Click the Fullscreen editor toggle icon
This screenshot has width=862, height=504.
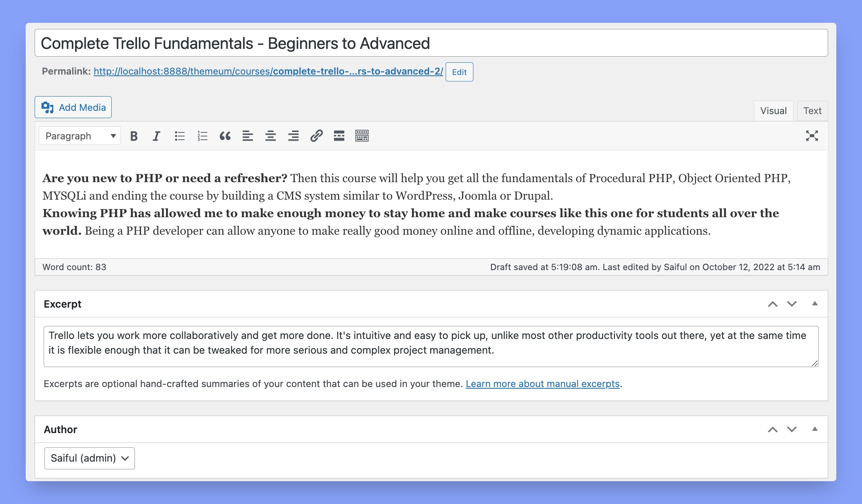click(x=812, y=136)
